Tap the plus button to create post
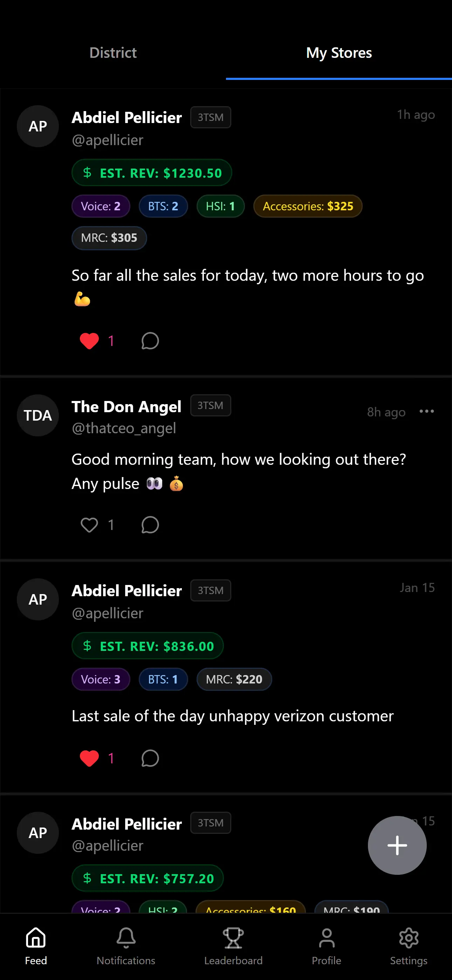Image resolution: width=452 pixels, height=980 pixels. [x=397, y=845]
